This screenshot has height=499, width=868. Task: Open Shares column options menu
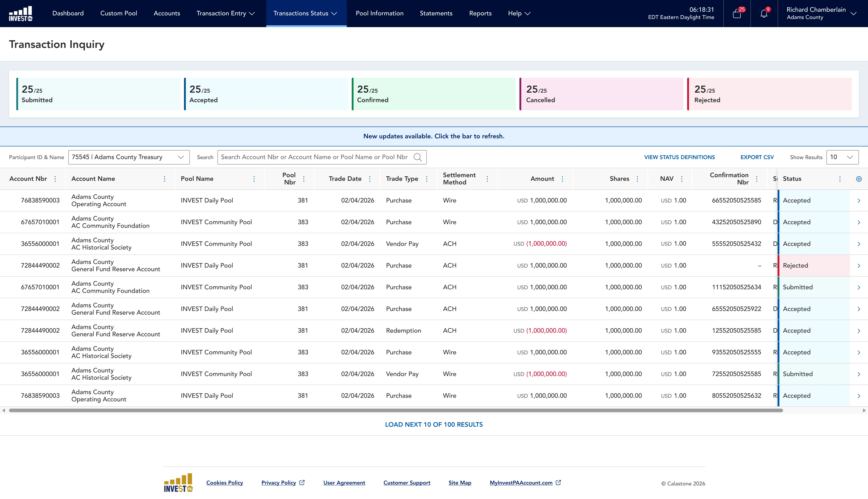[637, 179]
